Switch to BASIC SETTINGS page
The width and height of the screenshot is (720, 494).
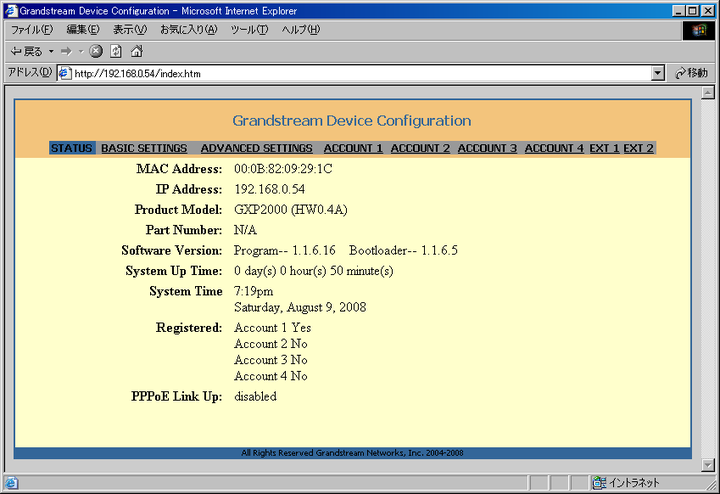tap(144, 148)
